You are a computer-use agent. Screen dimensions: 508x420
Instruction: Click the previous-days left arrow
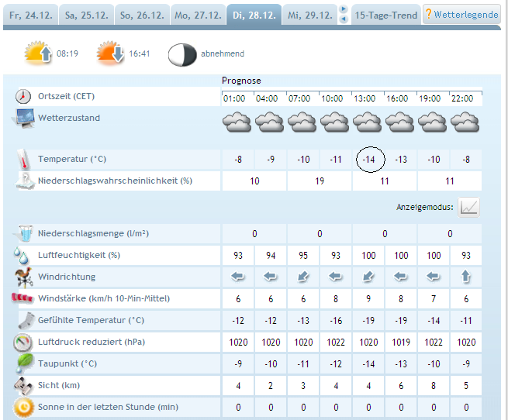344,19
